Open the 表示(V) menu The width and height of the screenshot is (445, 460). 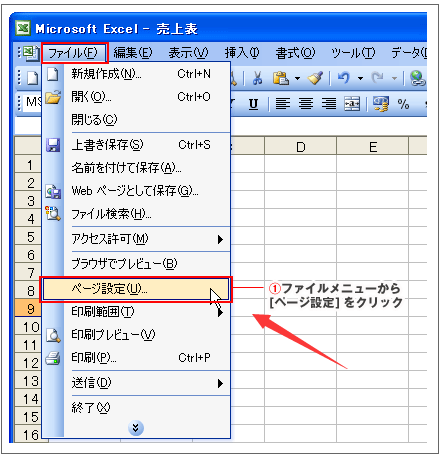(x=189, y=53)
